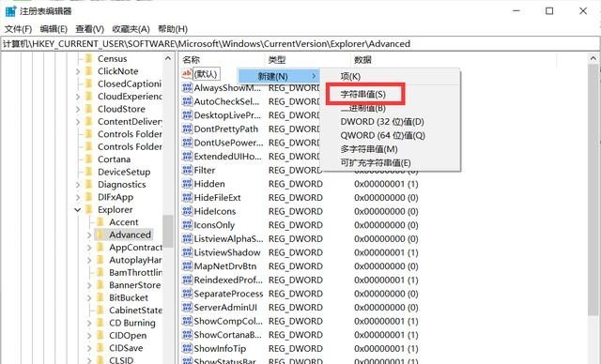Collapse the Explorer tree node
The height and width of the screenshot is (364, 601).
click(x=78, y=210)
